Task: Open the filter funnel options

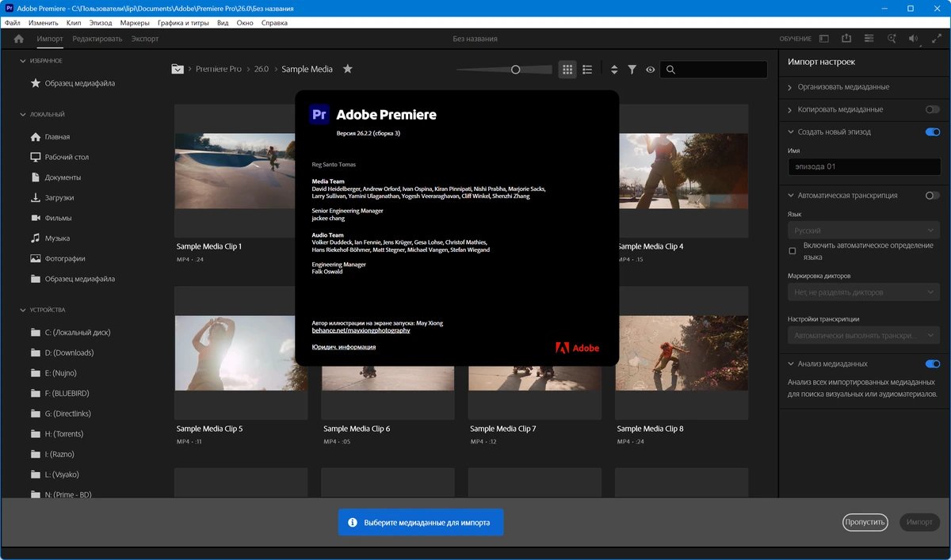Action: (x=632, y=70)
